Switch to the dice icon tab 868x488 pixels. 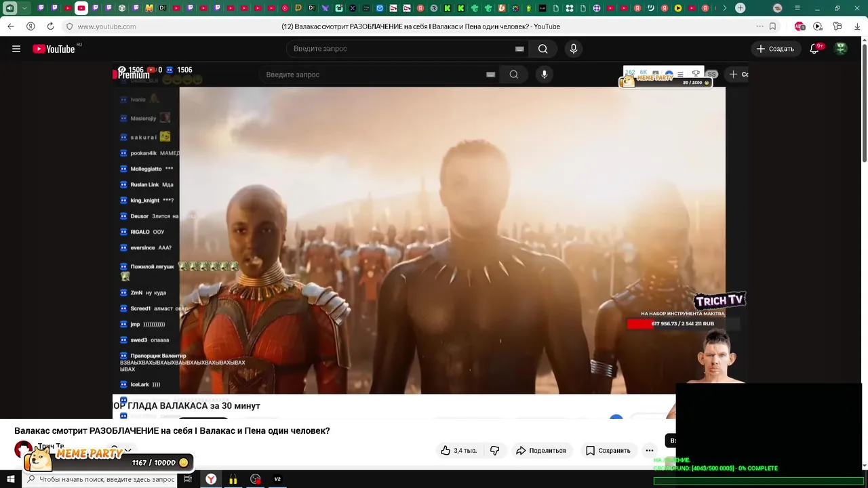122,8
